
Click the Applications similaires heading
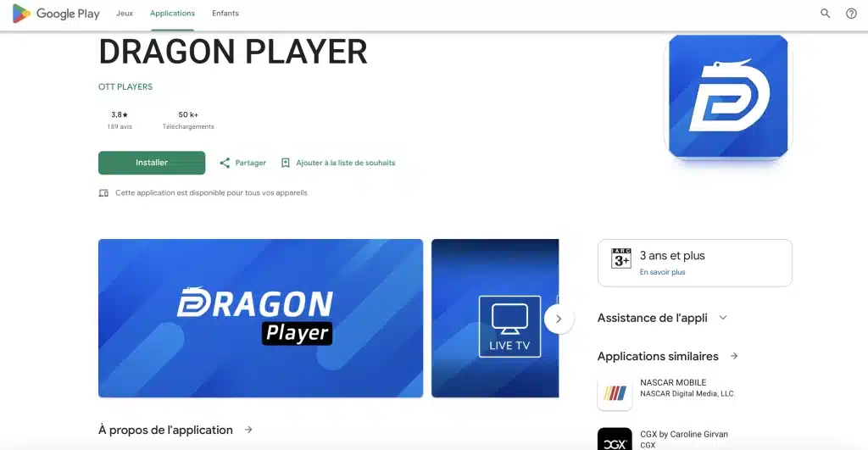click(x=658, y=357)
